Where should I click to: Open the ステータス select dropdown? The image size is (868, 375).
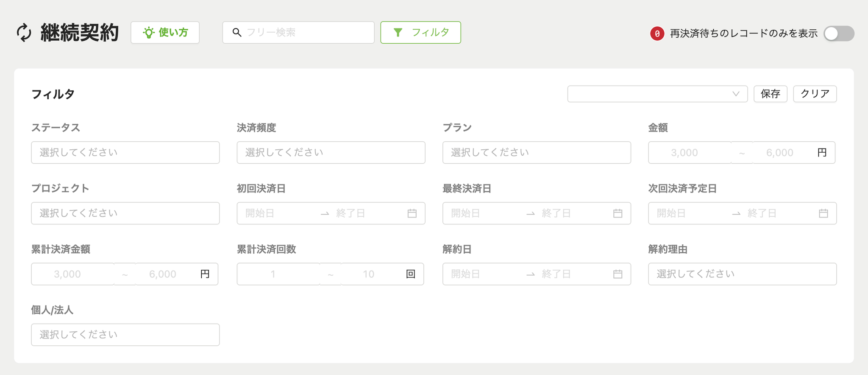pyautogui.click(x=125, y=153)
